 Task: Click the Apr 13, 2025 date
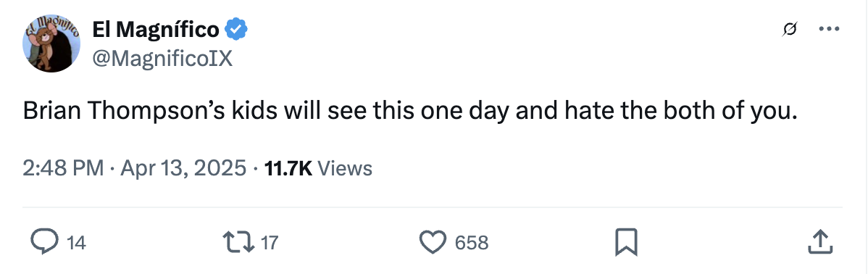[183, 167]
